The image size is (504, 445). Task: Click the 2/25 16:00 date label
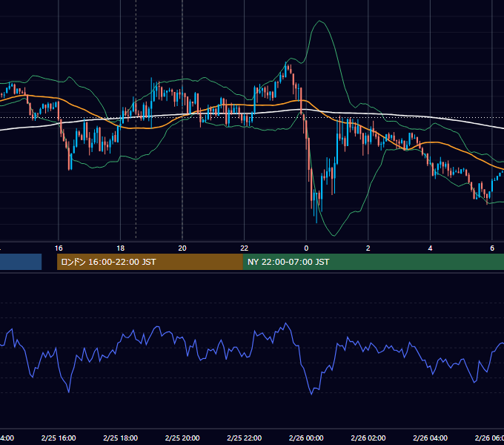[x=59, y=438]
